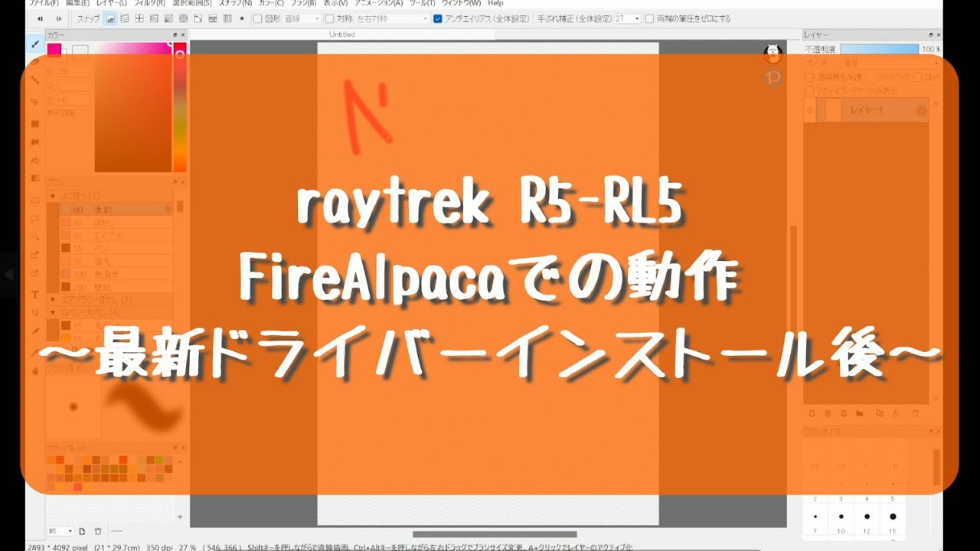Click the snap settings dot icon
Viewport: 980px width, 551px height.
[x=242, y=18]
